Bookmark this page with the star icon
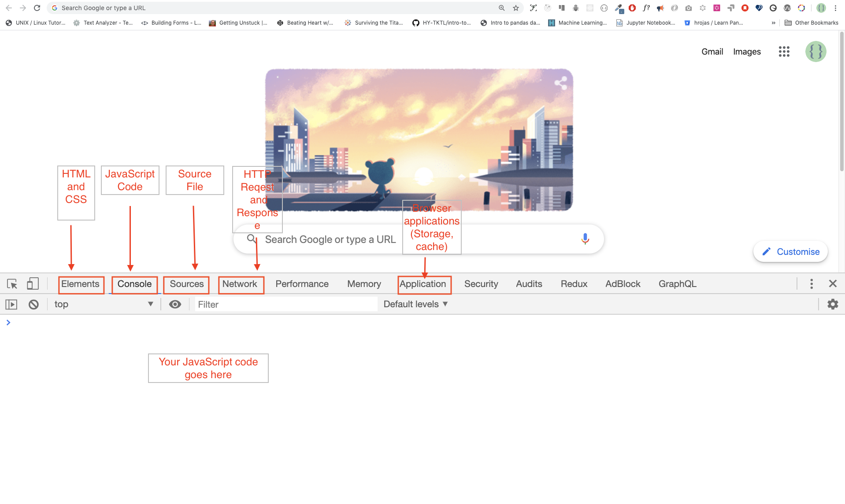Screen dimensions: 845x504 tap(516, 8)
